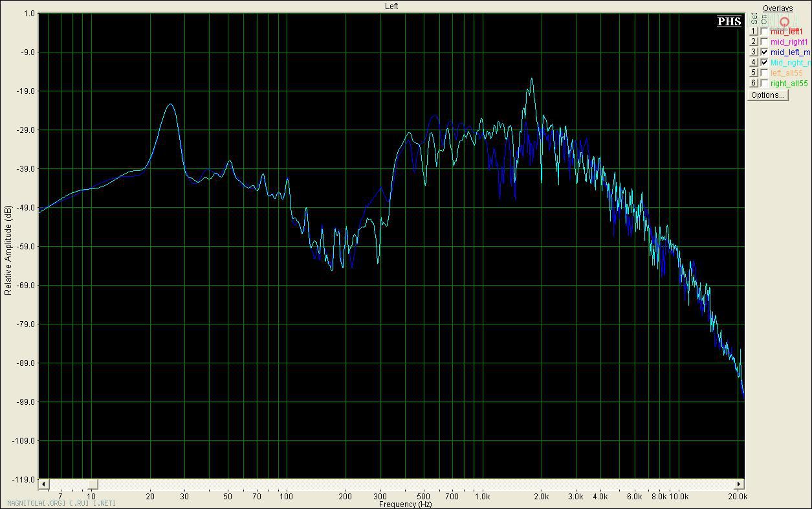The image size is (812, 509).
Task: Click the left_all55 overlay label
Action: click(x=787, y=73)
